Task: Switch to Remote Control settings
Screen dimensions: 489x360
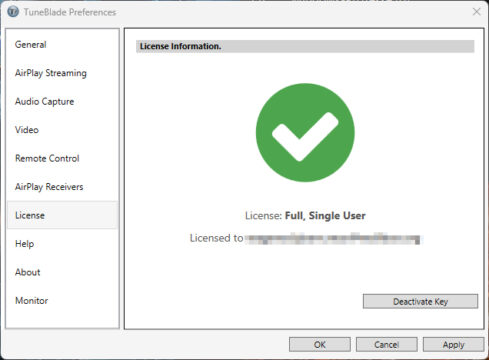Action: 62,158
